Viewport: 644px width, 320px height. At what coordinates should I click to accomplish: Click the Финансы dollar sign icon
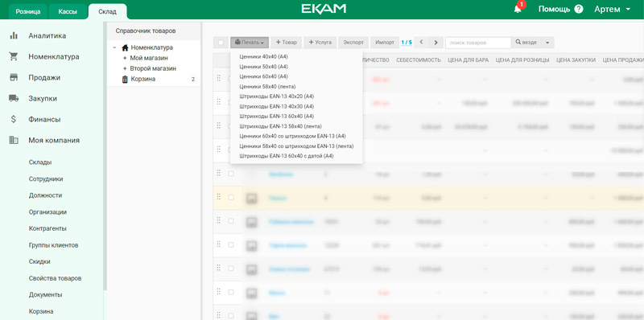pyautogui.click(x=14, y=119)
